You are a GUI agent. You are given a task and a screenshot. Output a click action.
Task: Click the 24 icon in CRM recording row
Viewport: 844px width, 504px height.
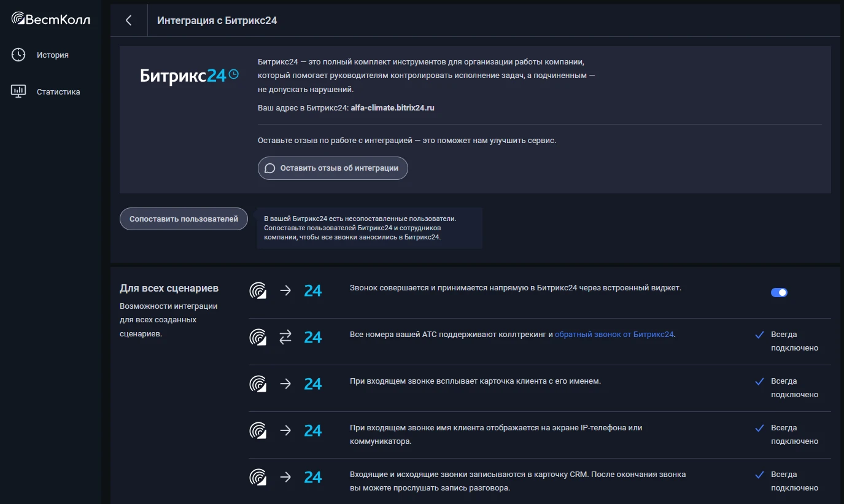tap(313, 477)
